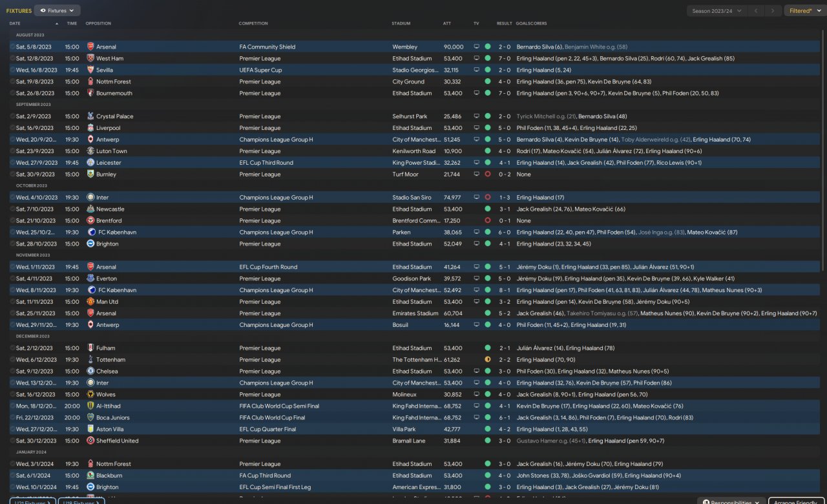Click the Arrange Friendly button
Screen dimensions: 827x504
pos(796,501)
